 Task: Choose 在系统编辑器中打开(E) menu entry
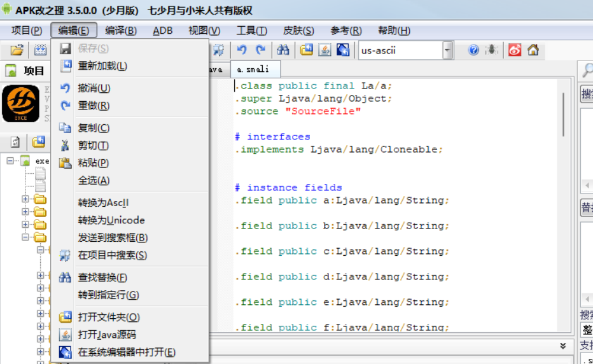[130, 353]
